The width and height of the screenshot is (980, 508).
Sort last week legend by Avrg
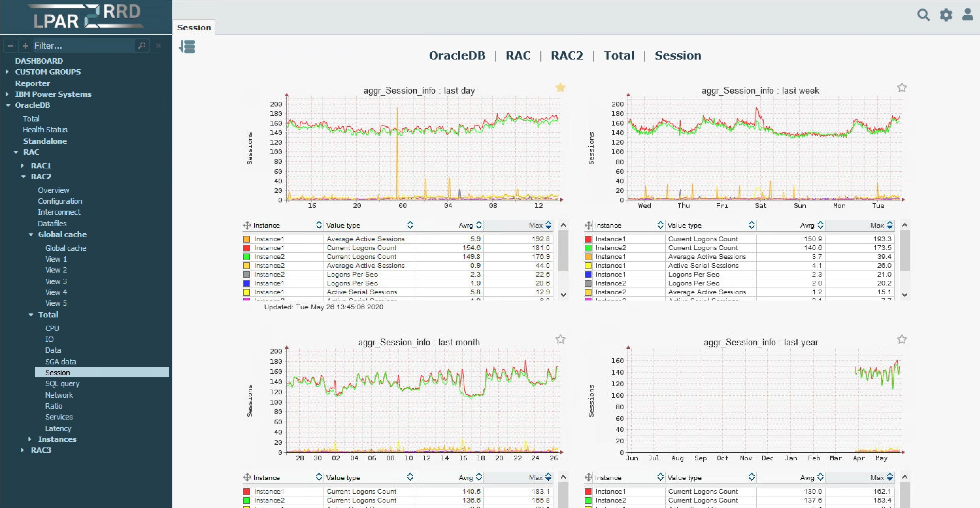(x=820, y=225)
